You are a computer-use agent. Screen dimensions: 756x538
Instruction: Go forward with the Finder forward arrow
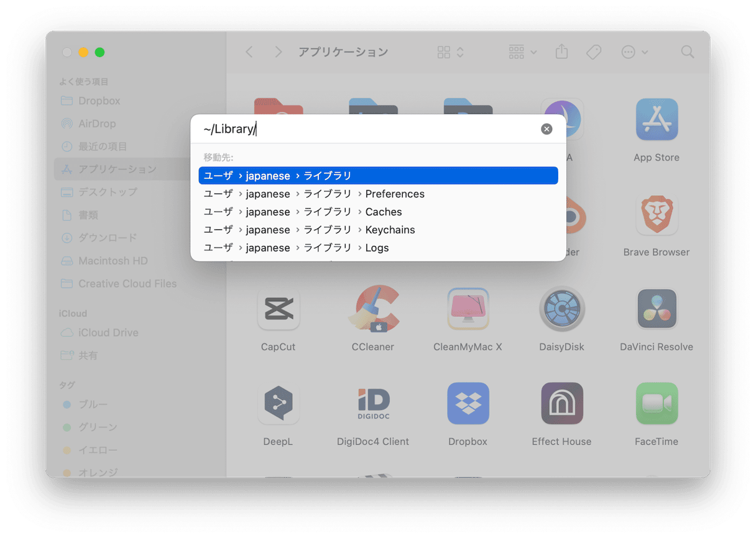278,52
